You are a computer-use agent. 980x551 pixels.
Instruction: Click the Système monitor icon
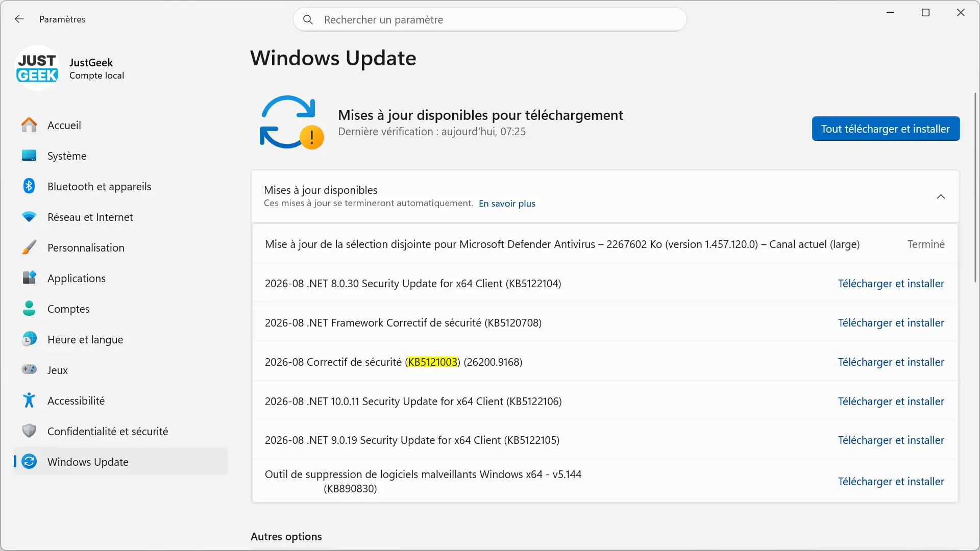29,156
